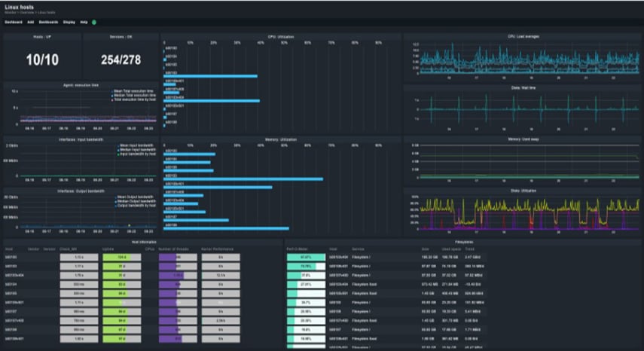Click the Disks Utilization graph
This screenshot has width=644, height=351.
pyautogui.click(x=522, y=212)
